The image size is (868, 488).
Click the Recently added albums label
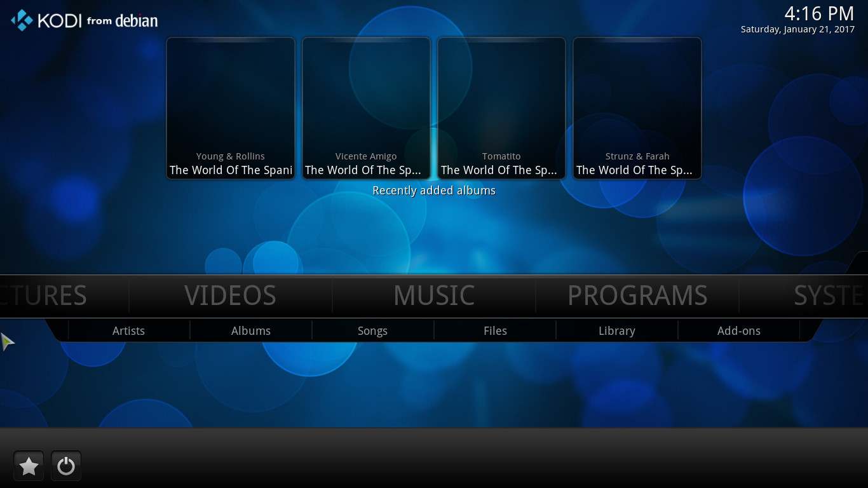click(x=434, y=191)
